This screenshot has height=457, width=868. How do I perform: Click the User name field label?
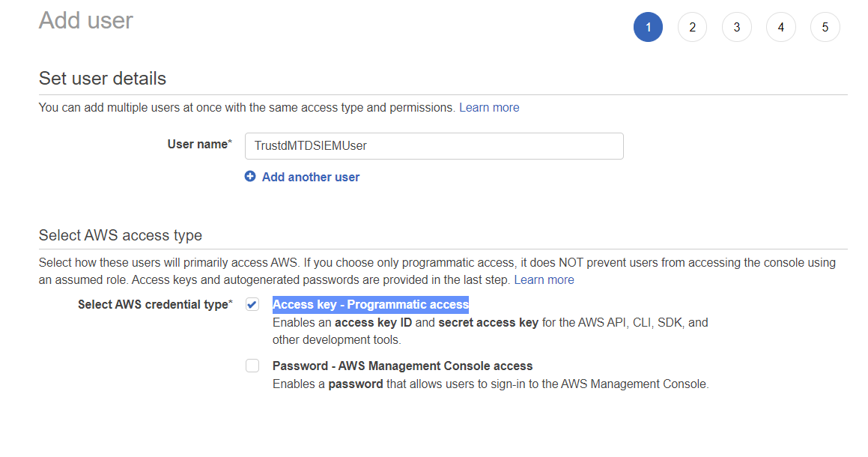200,145
